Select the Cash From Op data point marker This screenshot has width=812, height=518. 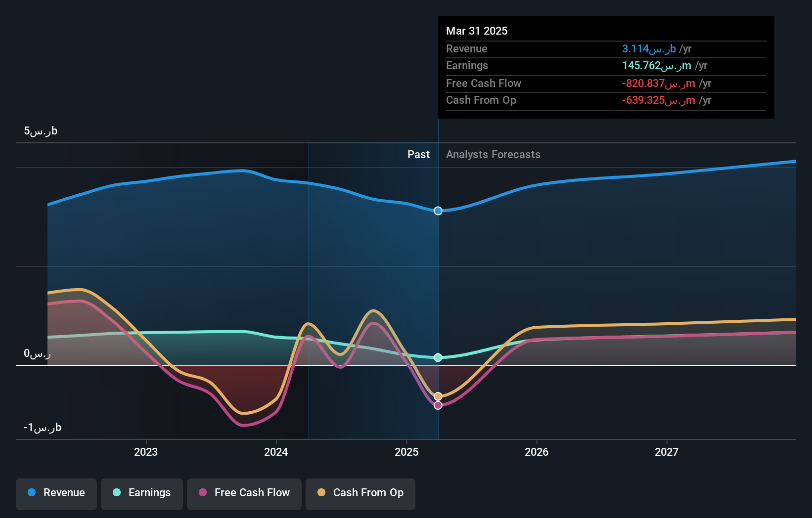(x=438, y=396)
